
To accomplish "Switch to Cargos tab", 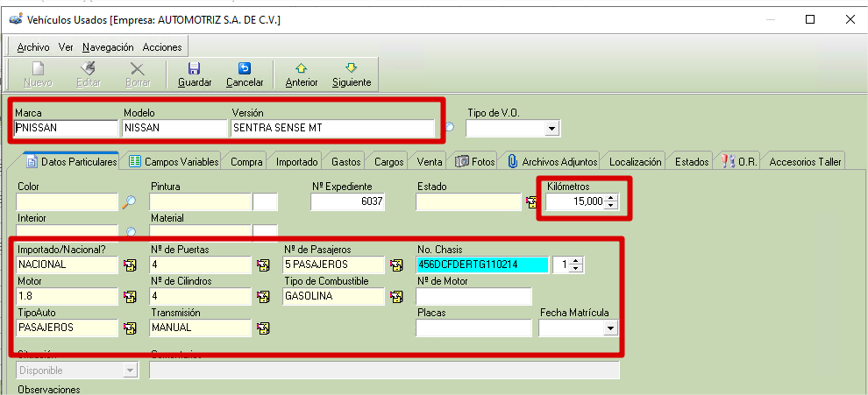I will 388,161.
